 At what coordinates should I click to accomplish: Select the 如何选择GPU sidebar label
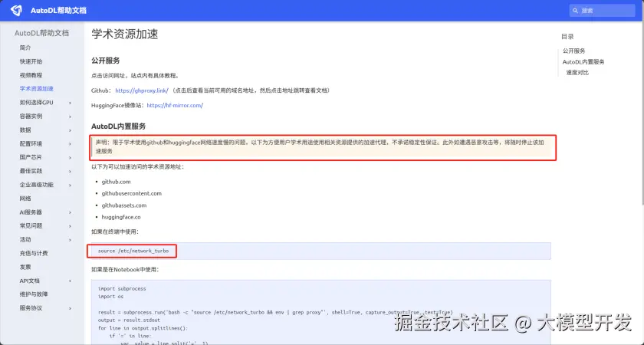tap(37, 103)
